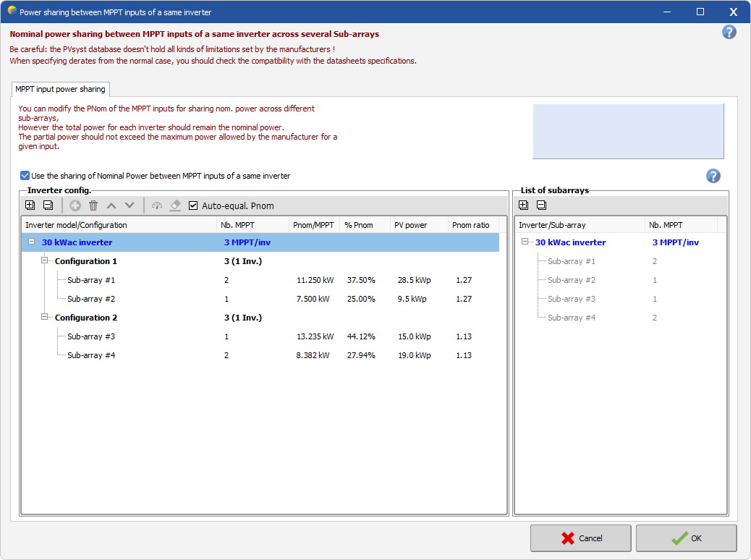The height and width of the screenshot is (560, 751).
Task: Click the OK button
Action: (x=687, y=538)
